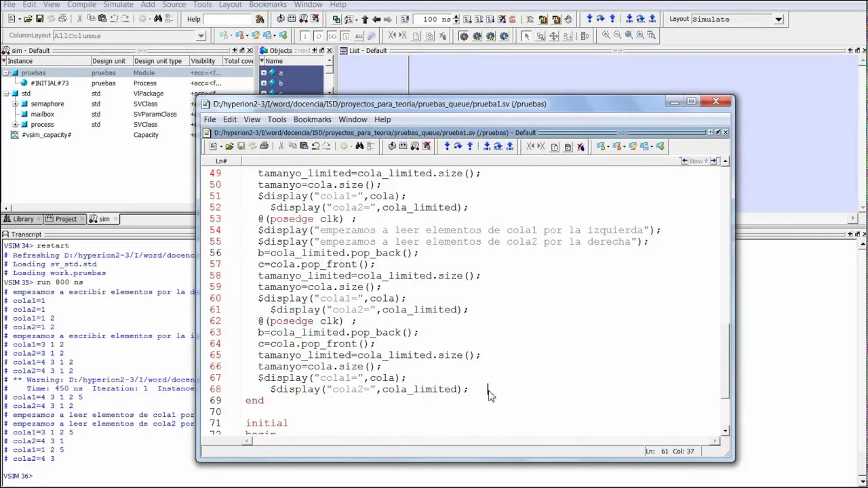Open Tools menu in source window

(277, 119)
